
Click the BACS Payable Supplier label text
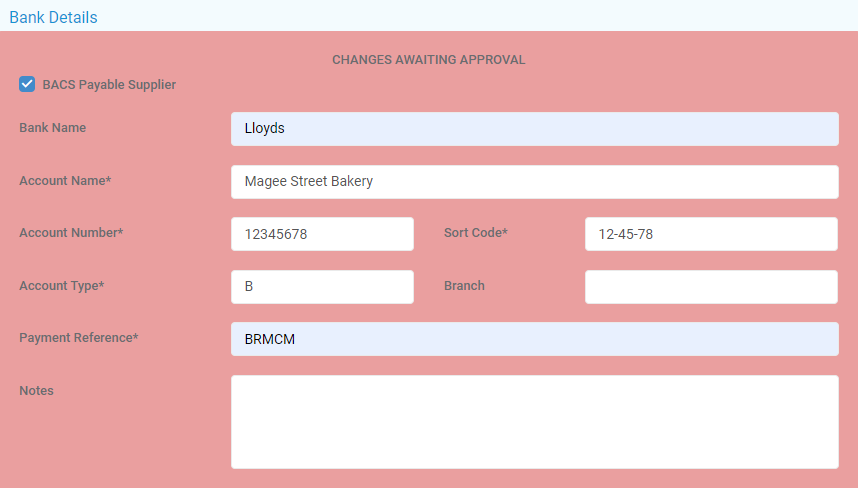(x=109, y=85)
